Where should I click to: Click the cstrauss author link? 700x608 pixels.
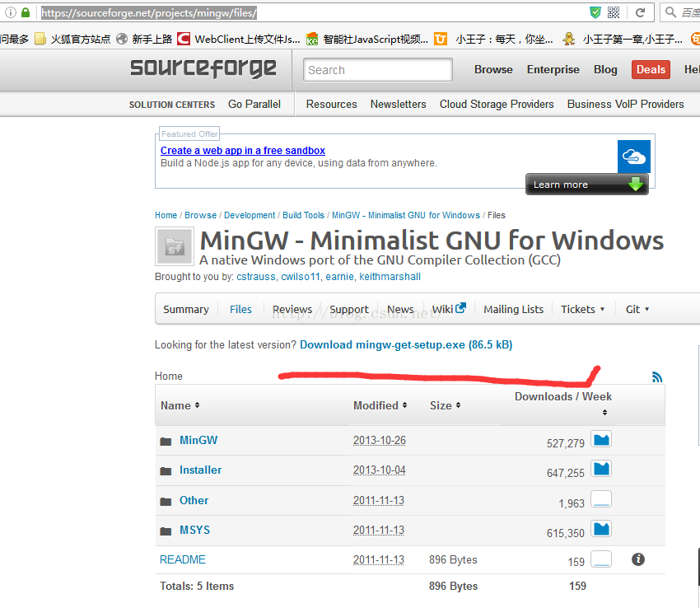click(x=256, y=277)
